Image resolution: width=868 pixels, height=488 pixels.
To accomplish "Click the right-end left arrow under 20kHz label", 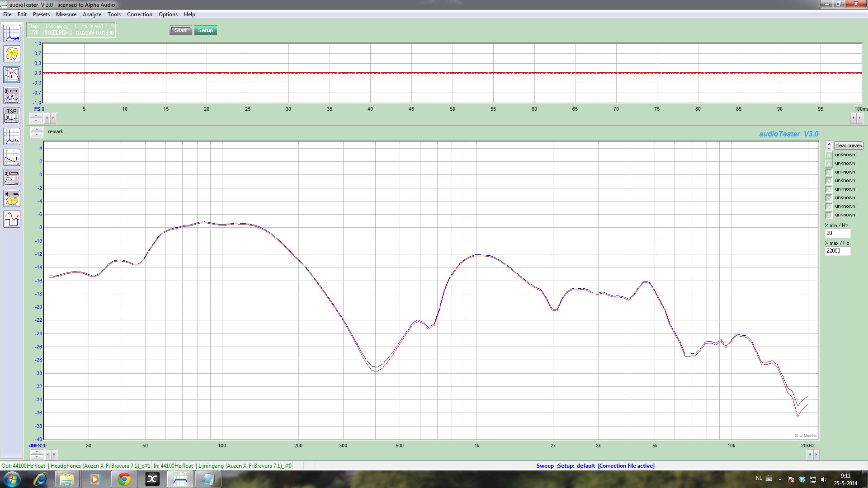I will (810, 454).
